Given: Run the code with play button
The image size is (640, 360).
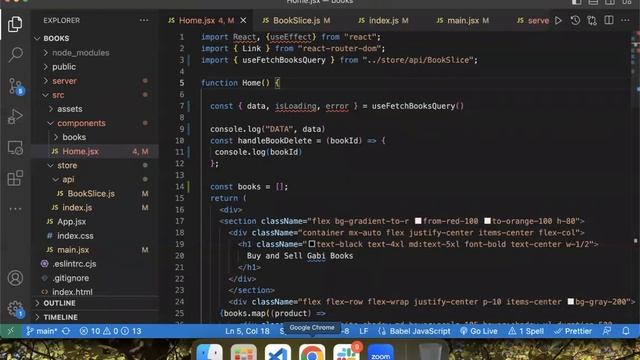Looking at the screenshot, I should [x=558, y=20].
